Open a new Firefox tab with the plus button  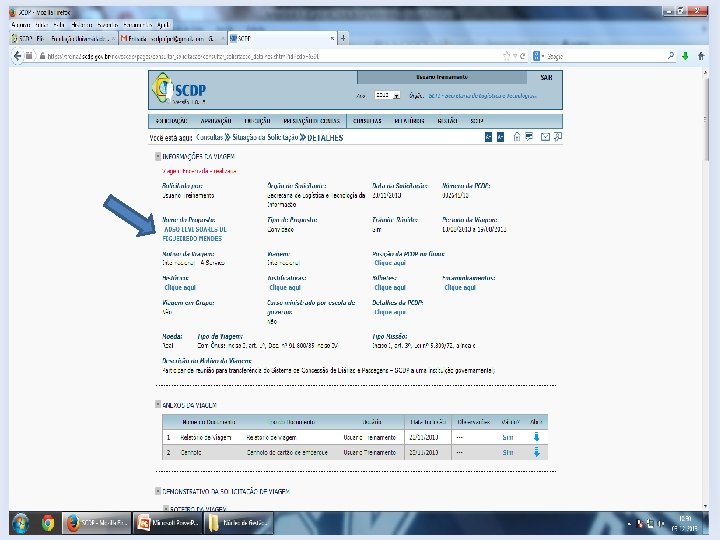[343, 39]
